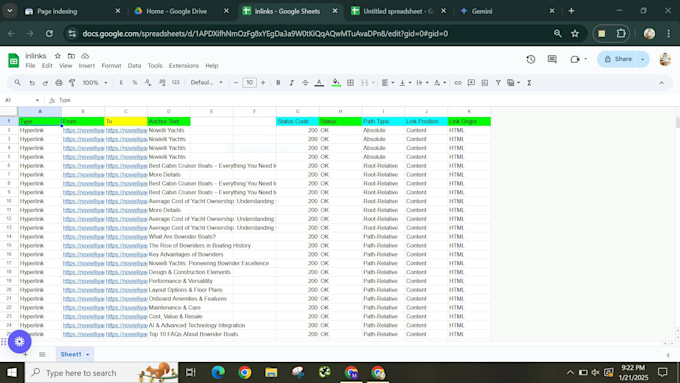
Task: Open the all sheets list
Action: (x=42, y=354)
